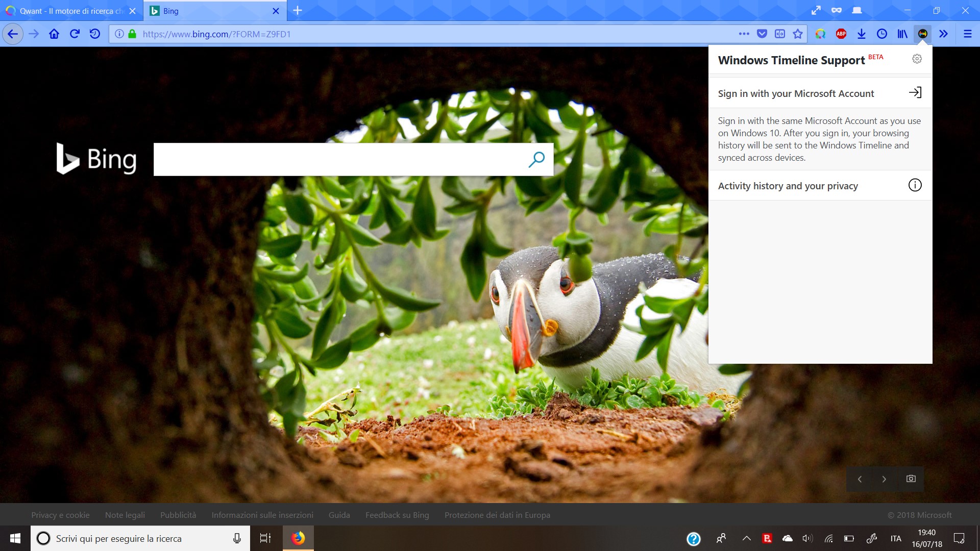
Task: Click the laptop icon in the title bar
Action: tap(857, 10)
